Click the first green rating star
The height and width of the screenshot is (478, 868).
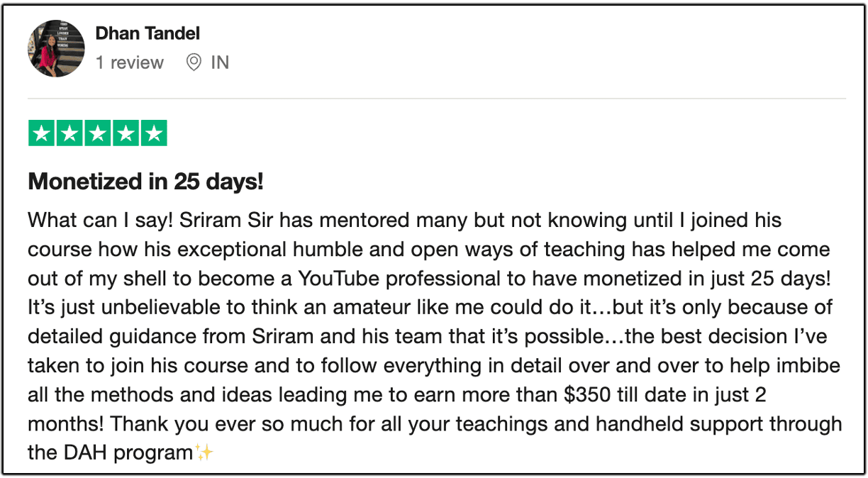[x=41, y=133]
